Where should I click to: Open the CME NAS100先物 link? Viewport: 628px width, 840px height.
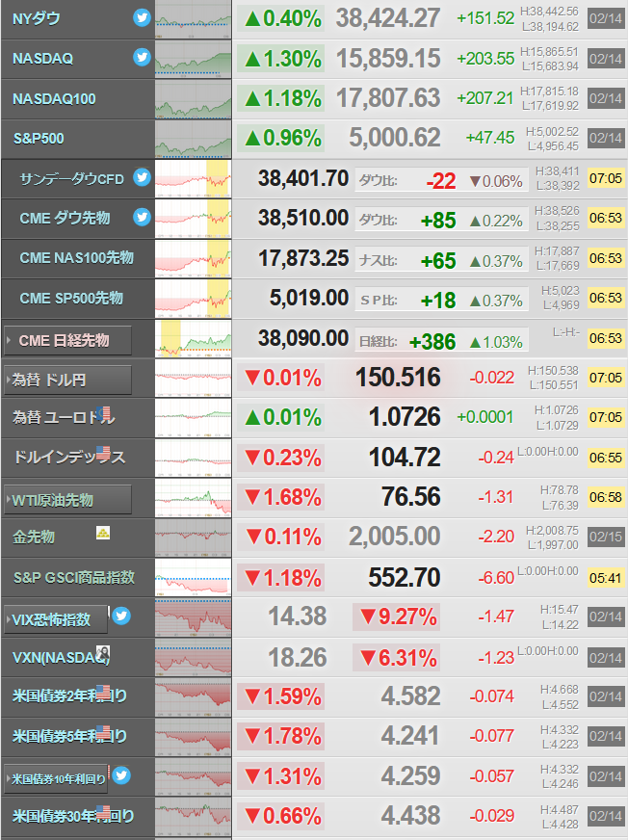[77, 257]
